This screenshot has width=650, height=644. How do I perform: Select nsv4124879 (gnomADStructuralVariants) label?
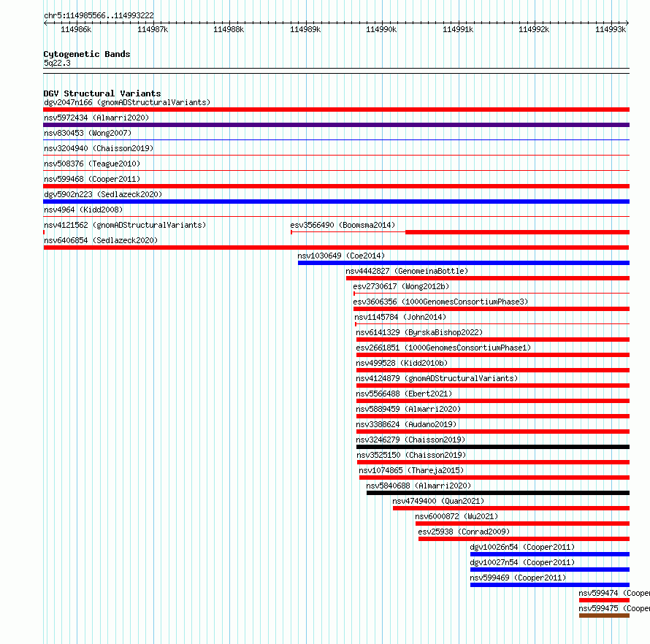(437, 378)
